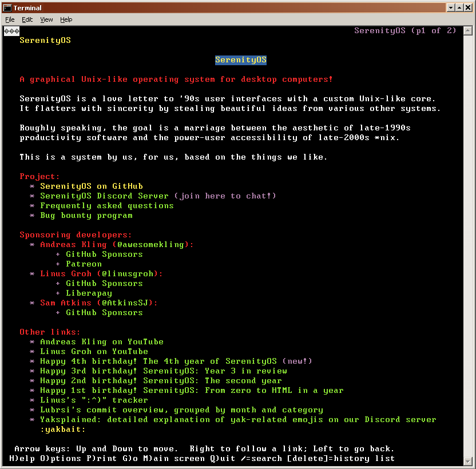This screenshot has width=476, height=469.
Task: Visit the Bug bounty program link
Action: click(x=86, y=215)
